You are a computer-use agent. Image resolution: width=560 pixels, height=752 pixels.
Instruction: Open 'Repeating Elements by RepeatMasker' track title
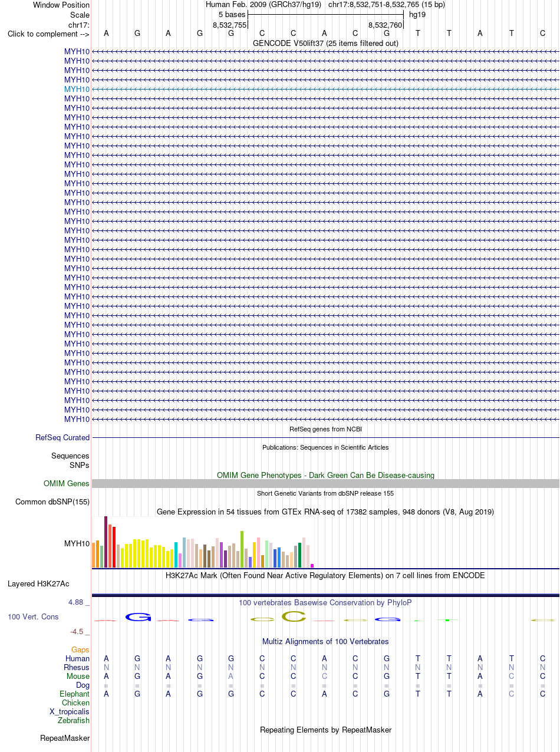point(325,730)
